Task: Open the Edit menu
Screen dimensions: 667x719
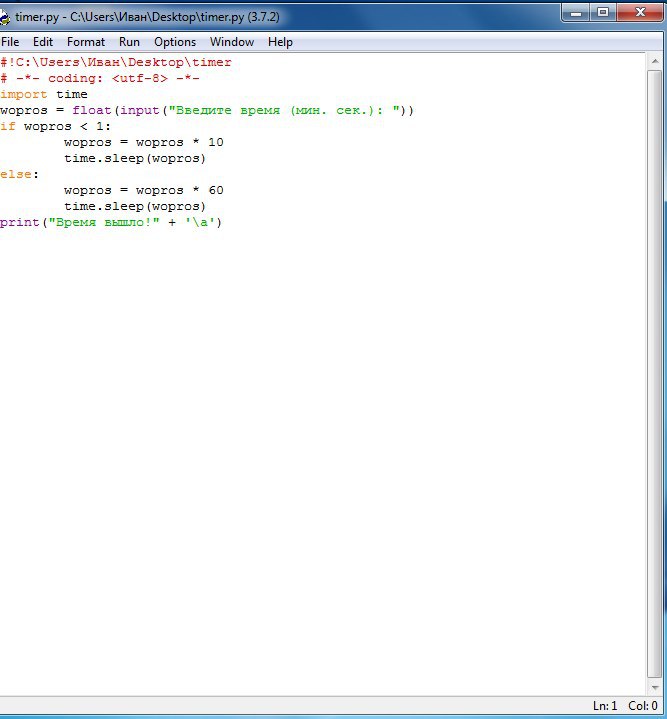Action: (43, 42)
